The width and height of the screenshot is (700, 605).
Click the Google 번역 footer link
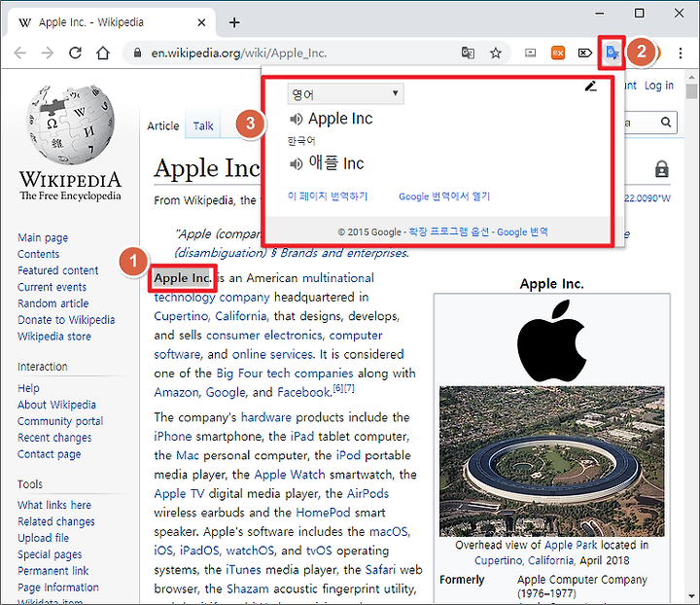(x=522, y=232)
